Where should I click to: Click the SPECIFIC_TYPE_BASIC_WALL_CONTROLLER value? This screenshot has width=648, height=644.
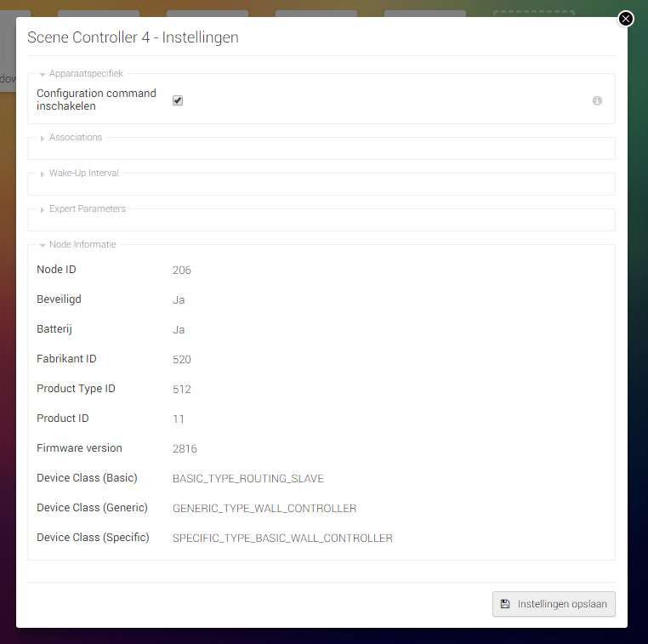pyautogui.click(x=282, y=538)
